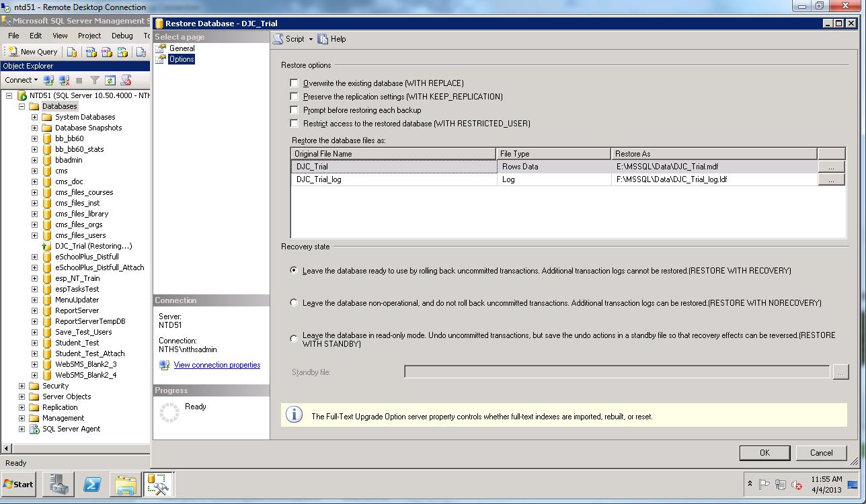Click the NTD51 server node icon
Viewport: 866px width, 504px height.
coord(22,95)
